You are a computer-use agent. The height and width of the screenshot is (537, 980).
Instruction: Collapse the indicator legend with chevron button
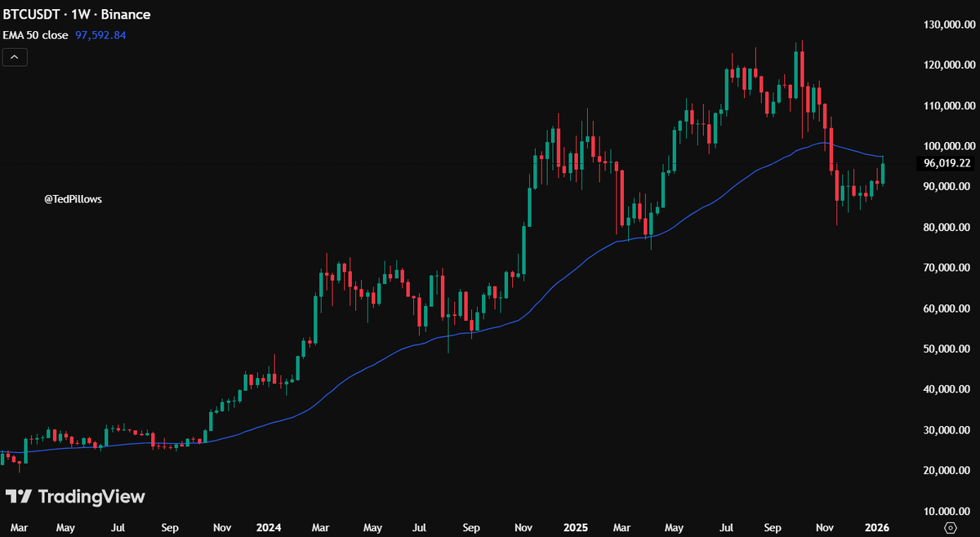click(x=15, y=57)
